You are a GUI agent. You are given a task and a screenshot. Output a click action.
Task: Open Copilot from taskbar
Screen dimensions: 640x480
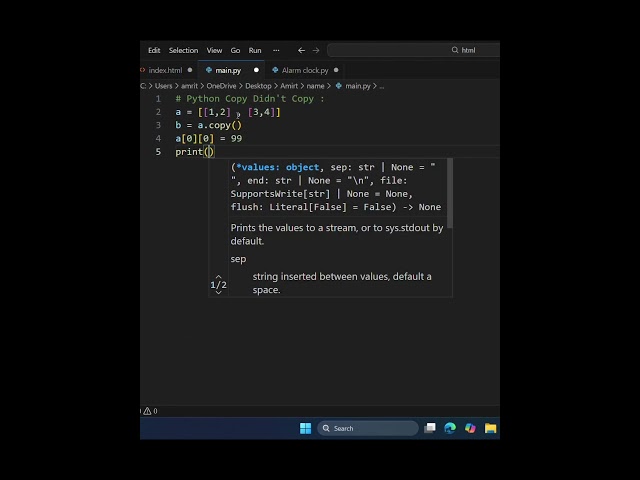470,428
